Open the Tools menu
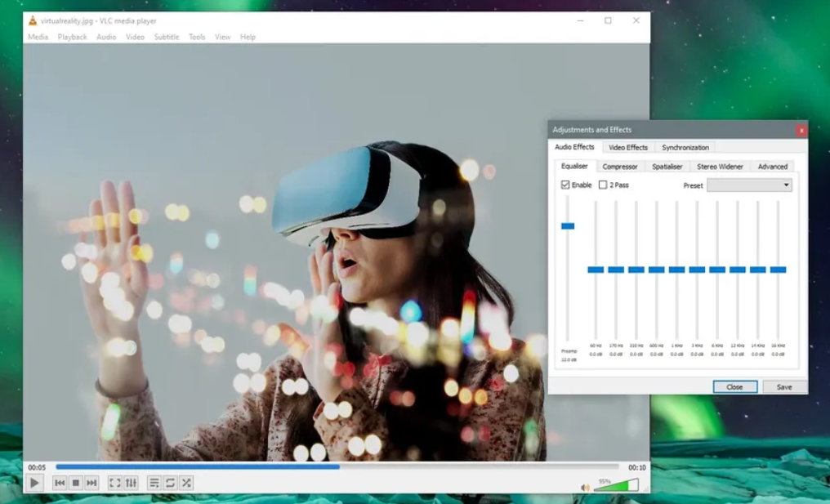The image size is (830, 504). coord(197,37)
